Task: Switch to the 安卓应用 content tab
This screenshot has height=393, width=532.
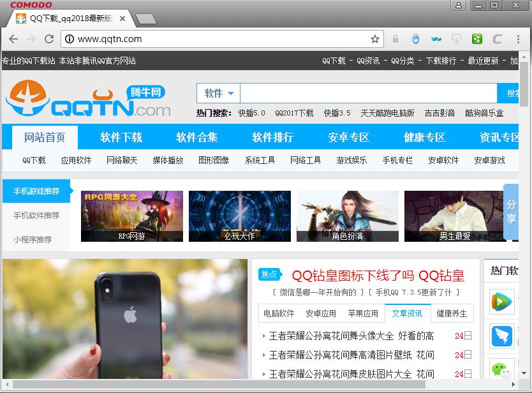Action: coord(321,313)
